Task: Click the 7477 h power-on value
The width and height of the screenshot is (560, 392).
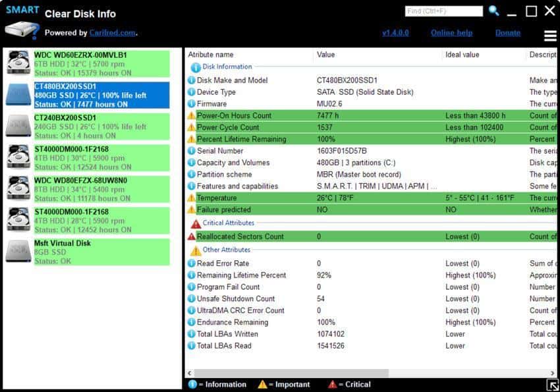Action: pos(327,116)
